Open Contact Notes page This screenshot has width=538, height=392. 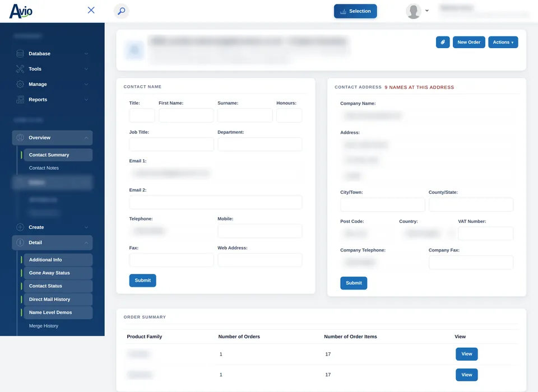(44, 168)
